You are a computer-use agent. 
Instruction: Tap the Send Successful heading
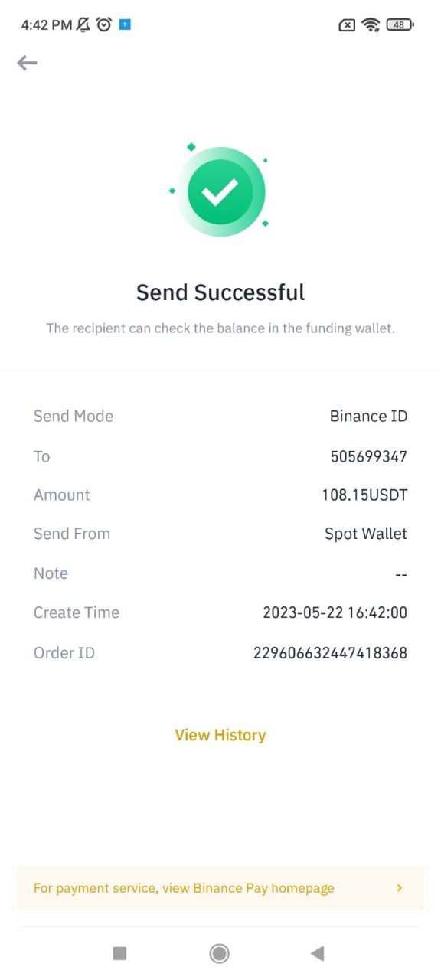220,292
